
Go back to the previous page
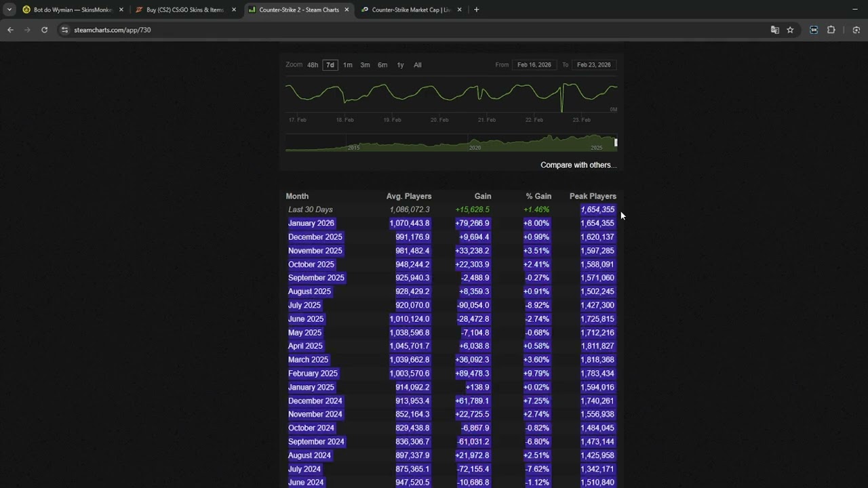tap(10, 30)
